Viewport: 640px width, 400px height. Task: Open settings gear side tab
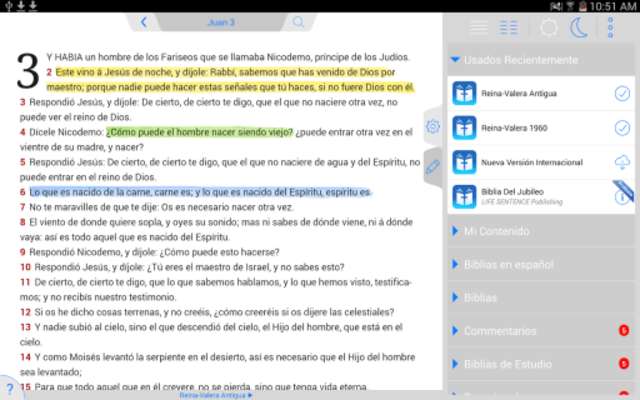click(x=432, y=126)
